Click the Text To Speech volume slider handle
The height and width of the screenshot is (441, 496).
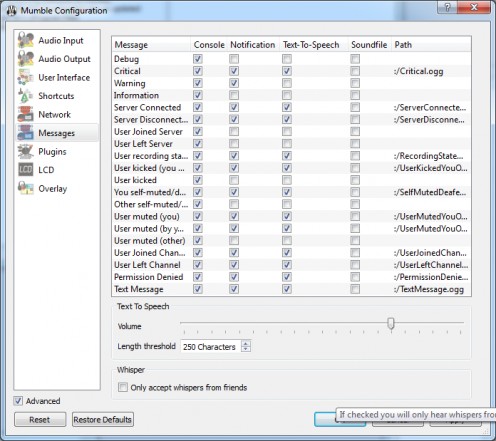coord(391,323)
